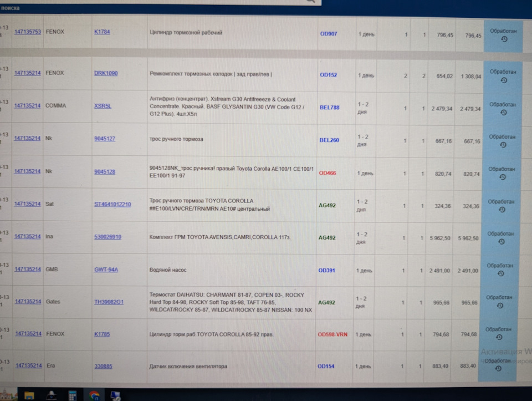View history icon in the XSR5L row
The height and width of the screenshot is (401, 532).
pos(504,113)
